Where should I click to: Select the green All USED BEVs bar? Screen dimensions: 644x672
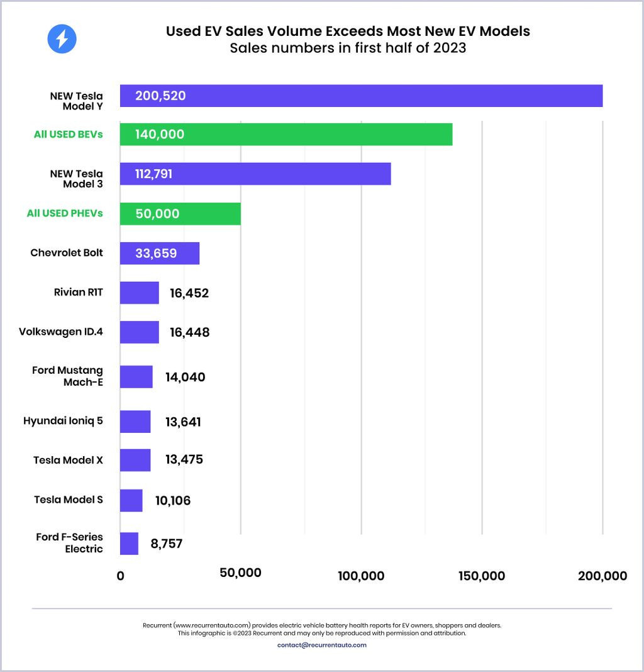(286, 135)
